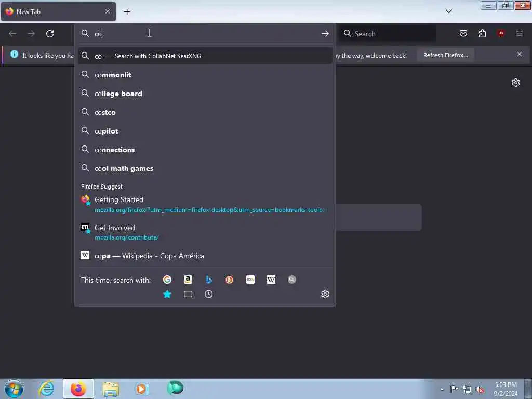The width and height of the screenshot is (532, 399).
Task: Expand the list all tabs chevron
Action: click(448, 11)
